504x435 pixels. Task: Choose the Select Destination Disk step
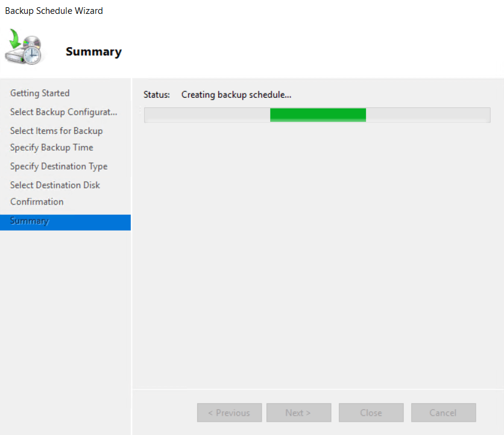(x=55, y=185)
